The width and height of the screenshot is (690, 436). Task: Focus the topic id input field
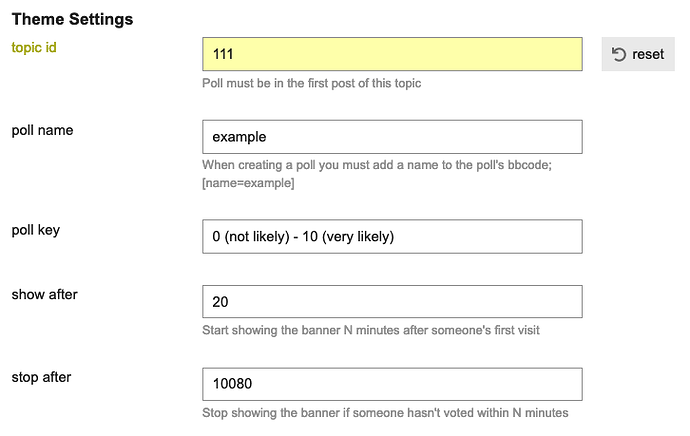(x=392, y=54)
